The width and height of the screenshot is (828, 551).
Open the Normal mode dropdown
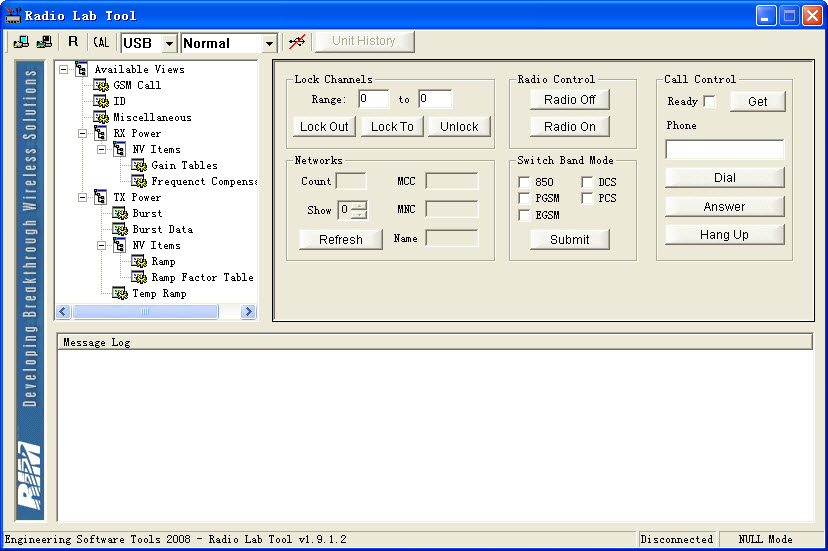click(x=269, y=43)
